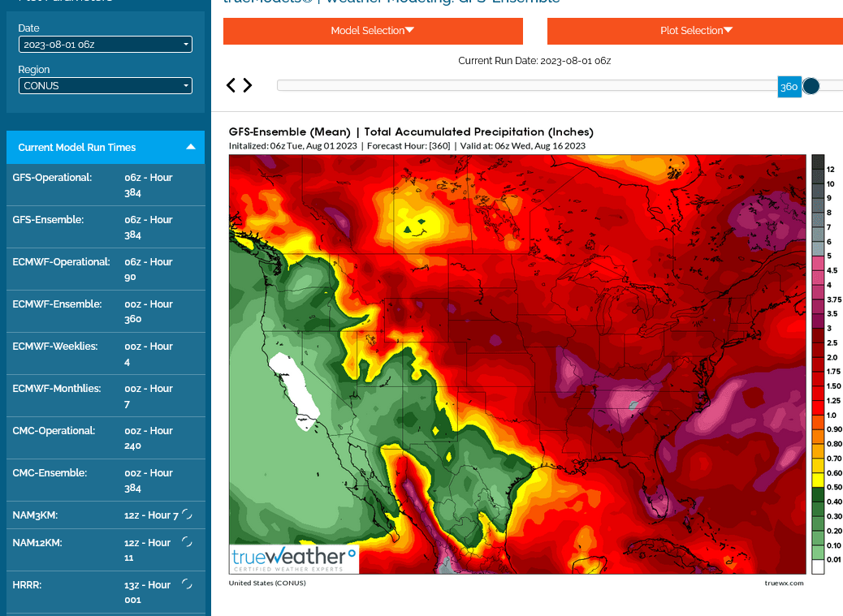Click the precipitation color scale legend

coord(826,364)
